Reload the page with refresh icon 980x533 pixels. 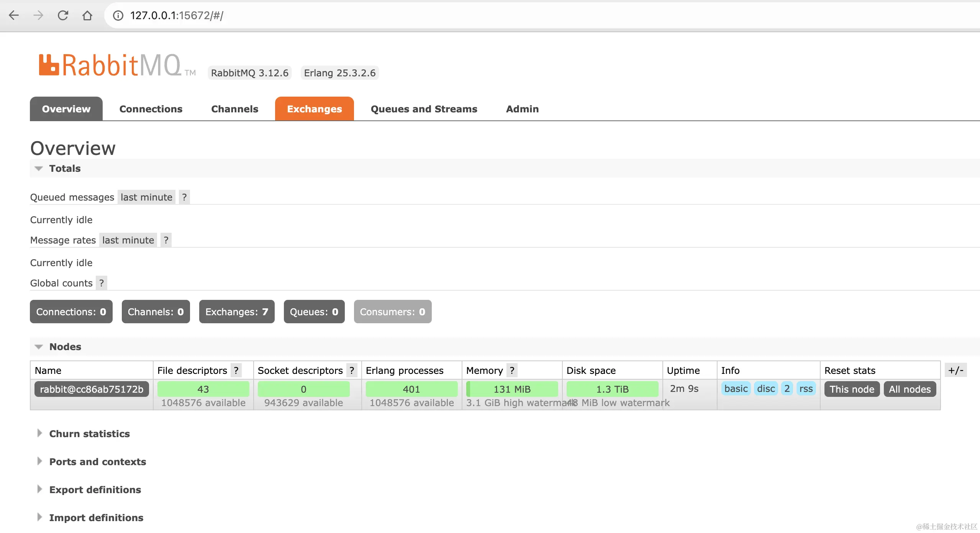[63, 15]
